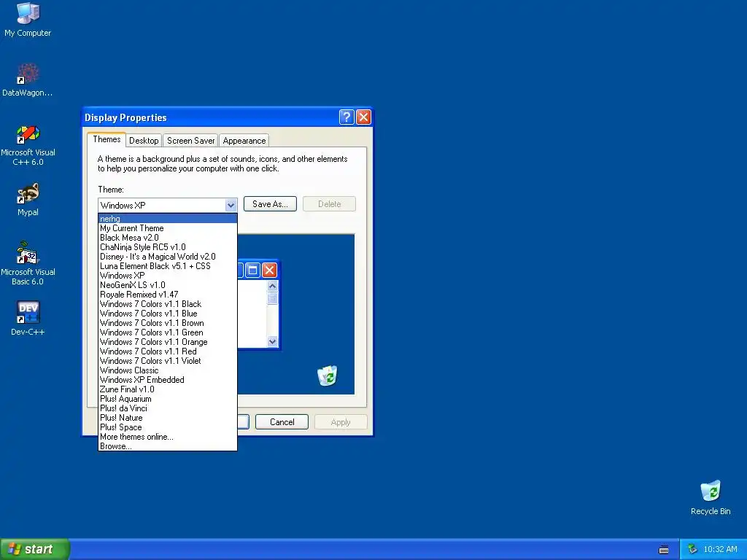Select the Mypal browser desktop icon
This screenshot has width=747, height=560.
coord(28,199)
